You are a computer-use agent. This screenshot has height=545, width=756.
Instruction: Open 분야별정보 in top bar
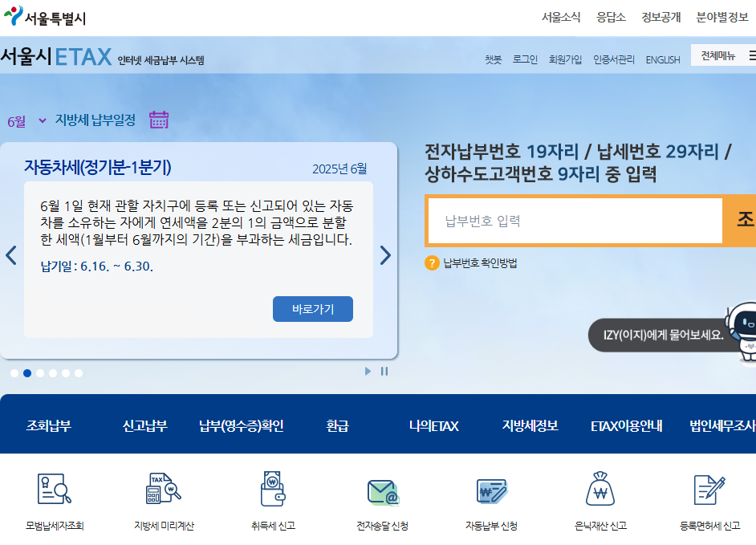[721, 17]
